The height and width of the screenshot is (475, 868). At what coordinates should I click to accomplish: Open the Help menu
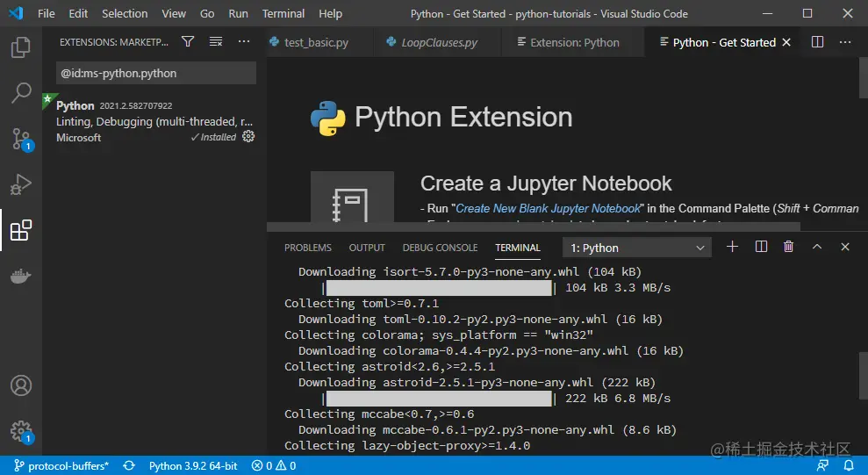click(331, 13)
